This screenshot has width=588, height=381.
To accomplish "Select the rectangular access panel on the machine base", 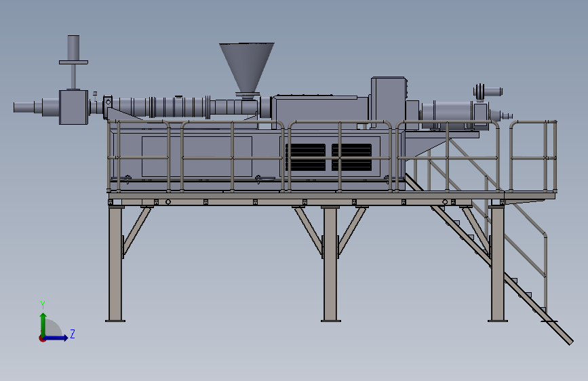I will click(197, 157).
